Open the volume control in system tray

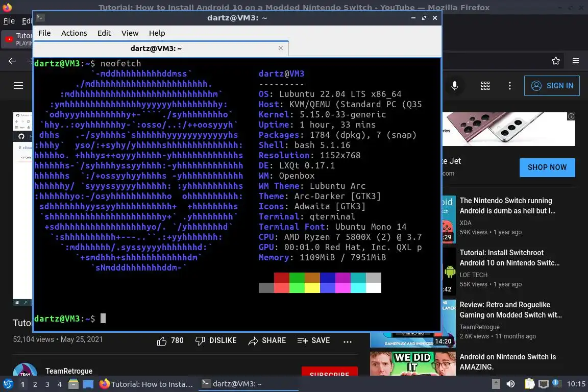click(510, 384)
